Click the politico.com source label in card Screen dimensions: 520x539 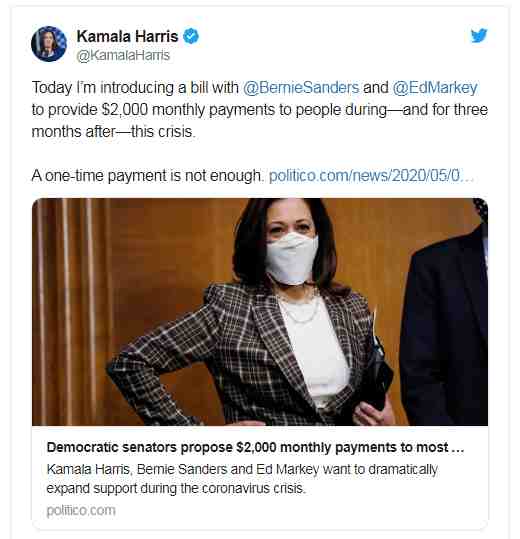click(81, 510)
